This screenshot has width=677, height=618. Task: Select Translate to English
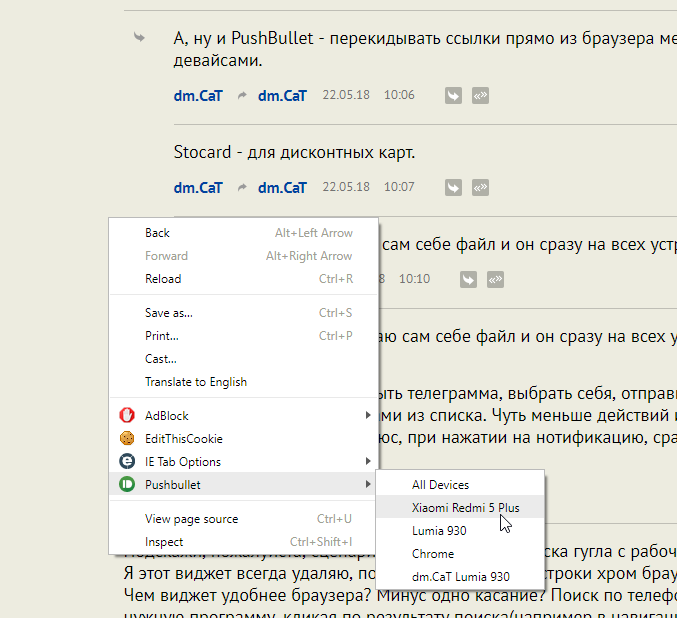195,382
